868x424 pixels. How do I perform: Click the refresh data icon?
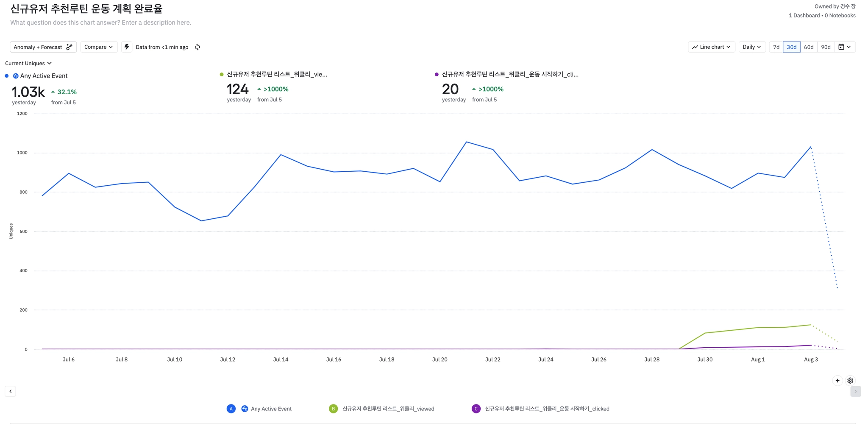point(198,47)
